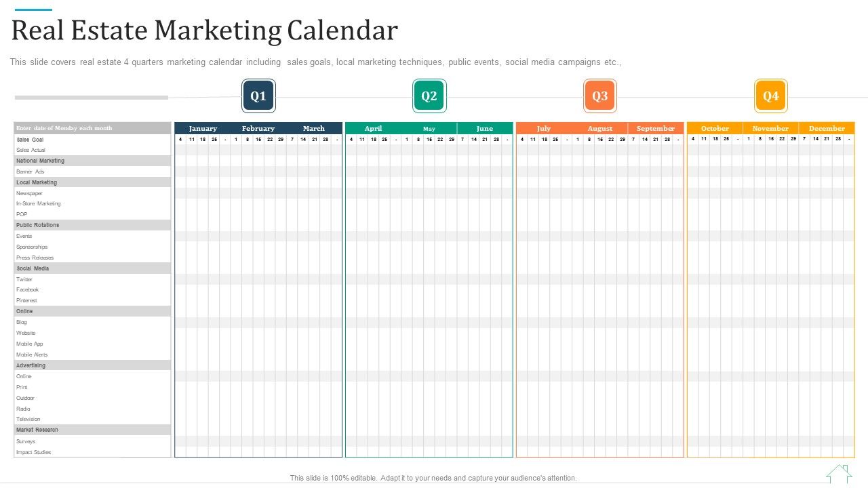Click the Real Estate Marketing Calendar title
This screenshot has height=488, width=868.
(205, 31)
